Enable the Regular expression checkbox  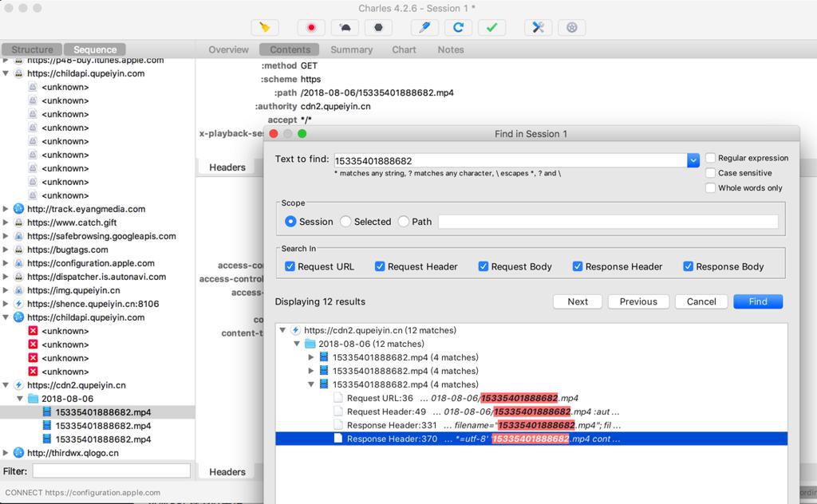point(710,158)
